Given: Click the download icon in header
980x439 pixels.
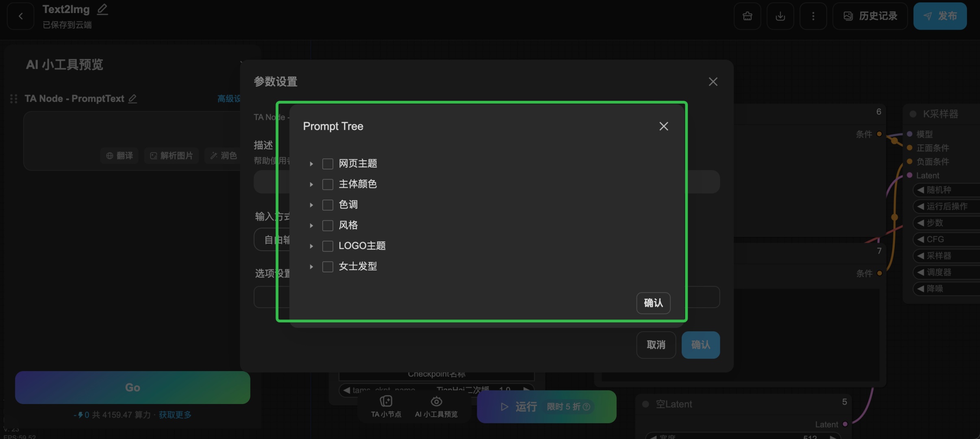Looking at the screenshot, I should [780, 16].
